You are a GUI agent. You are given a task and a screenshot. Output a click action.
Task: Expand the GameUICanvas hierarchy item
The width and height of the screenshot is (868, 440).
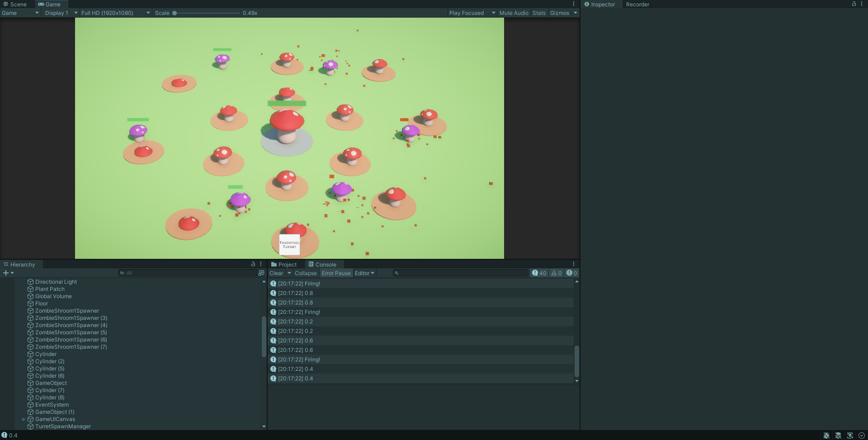24,419
